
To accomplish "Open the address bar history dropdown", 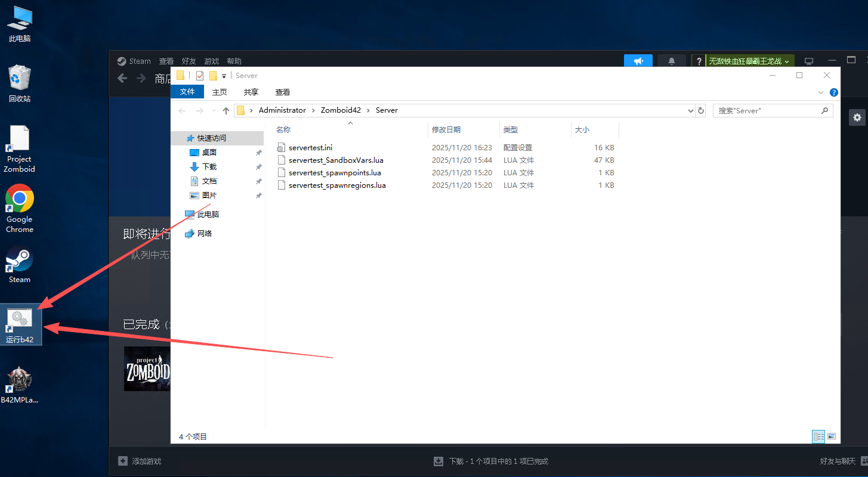I will pyautogui.click(x=690, y=110).
